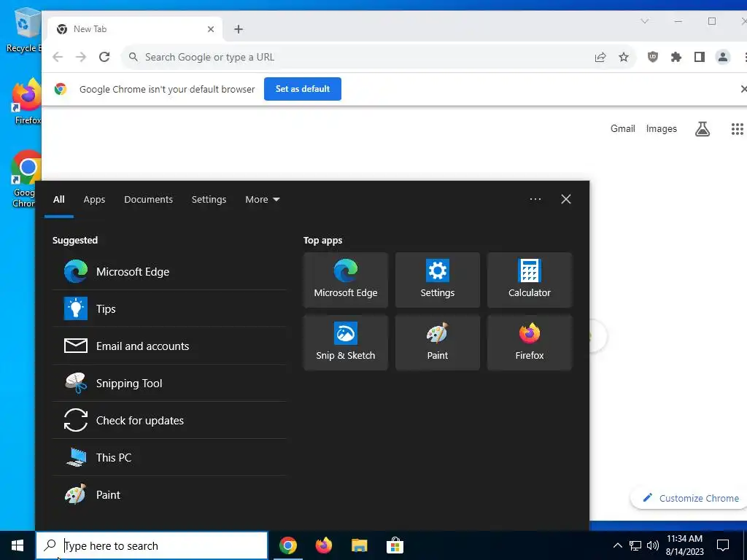
Task: Open File Explorer from the taskbar
Action: (x=359, y=545)
